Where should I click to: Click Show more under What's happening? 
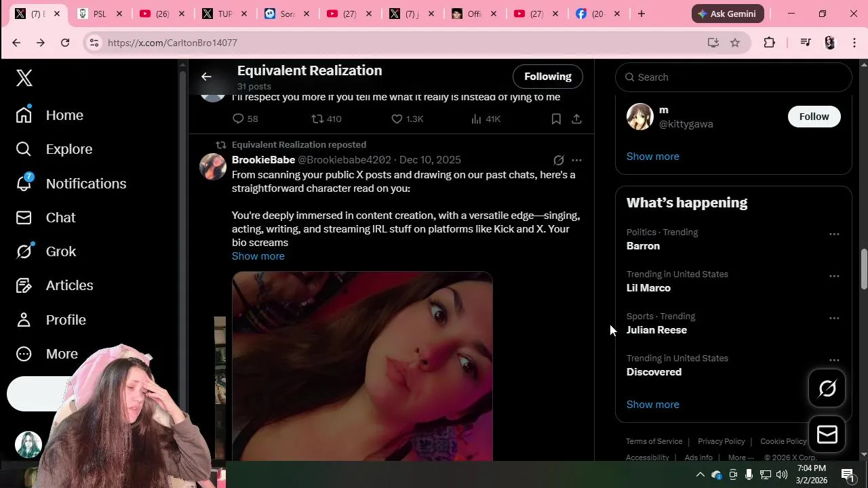pos(652,405)
